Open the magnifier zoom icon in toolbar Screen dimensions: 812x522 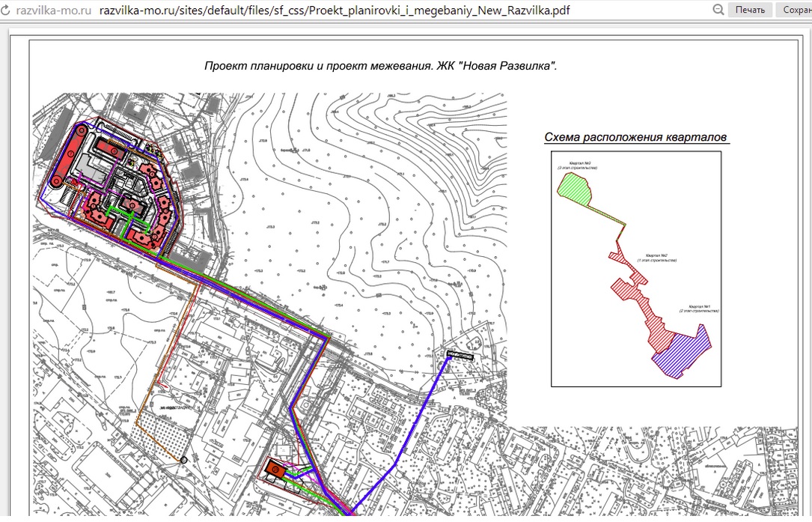tap(718, 9)
